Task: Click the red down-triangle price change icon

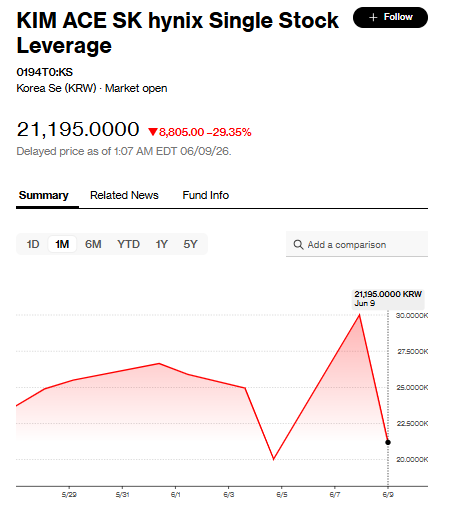Action: [153, 132]
